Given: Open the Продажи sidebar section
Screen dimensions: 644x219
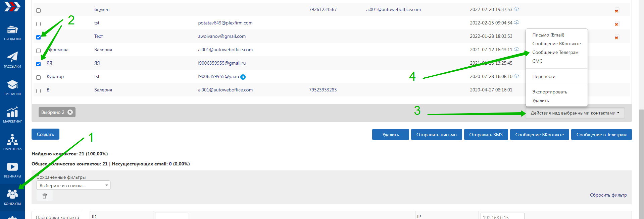Looking at the screenshot, I should click(x=12, y=33).
